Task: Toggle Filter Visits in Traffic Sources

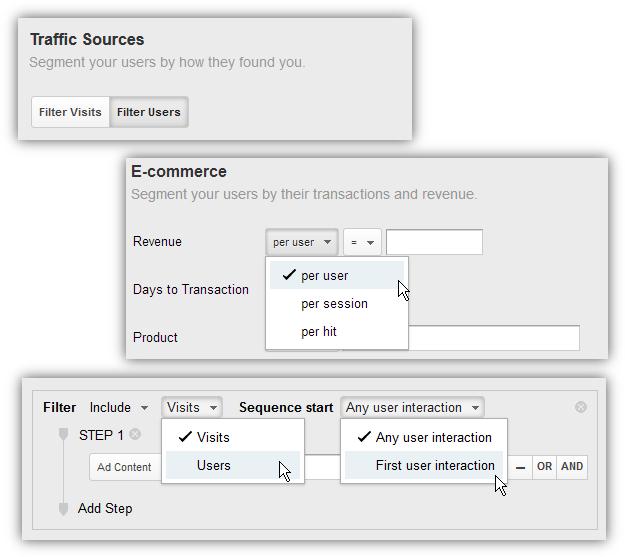Action: [70, 112]
